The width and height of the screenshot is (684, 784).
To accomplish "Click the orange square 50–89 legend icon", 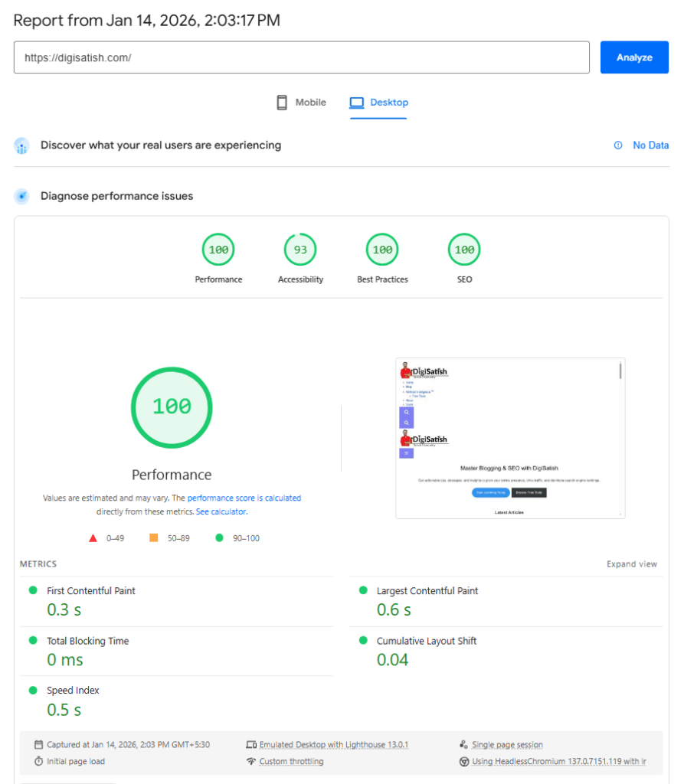I will [154, 537].
